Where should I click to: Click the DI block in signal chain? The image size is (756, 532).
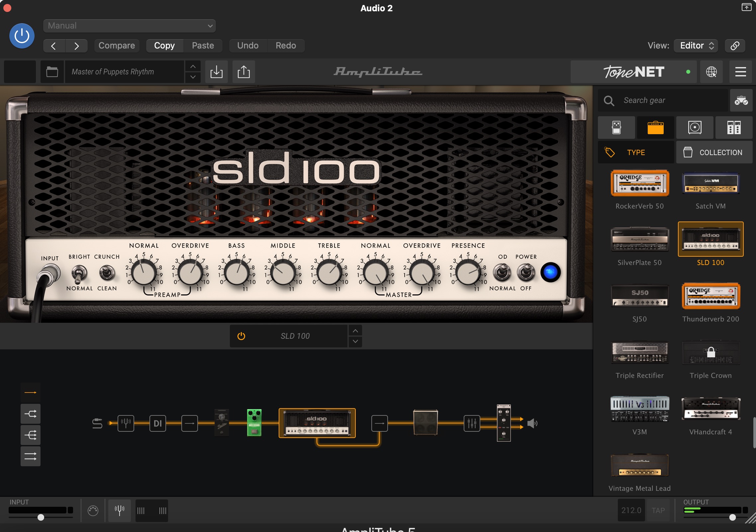[158, 423]
